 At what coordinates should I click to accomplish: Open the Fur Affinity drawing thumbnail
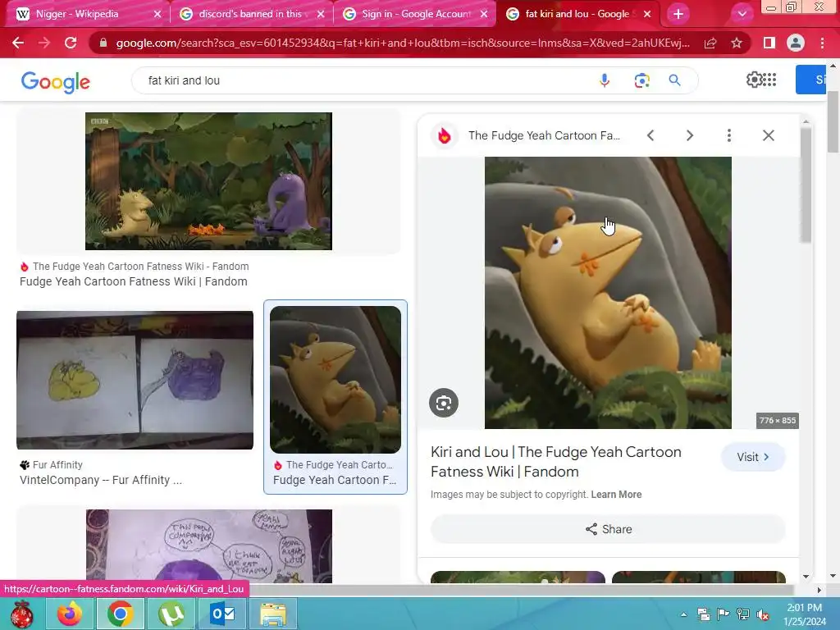point(135,380)
